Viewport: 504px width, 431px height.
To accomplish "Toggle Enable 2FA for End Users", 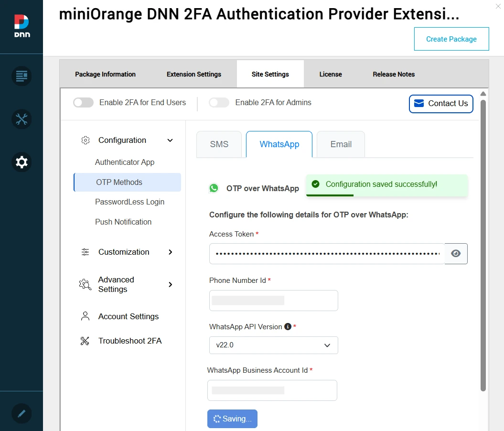I will (83, 103).
